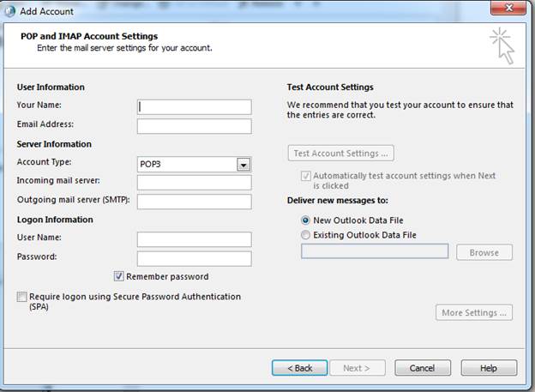Click the cursor wizard icon at top right
The width and height of the screenshot is (535, 392).
point(502,46)
